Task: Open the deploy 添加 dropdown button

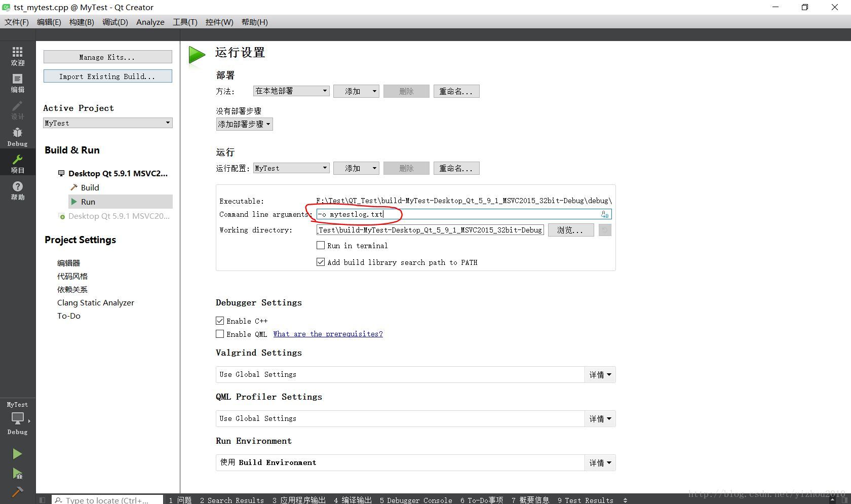Action: [x=356, y=91]
